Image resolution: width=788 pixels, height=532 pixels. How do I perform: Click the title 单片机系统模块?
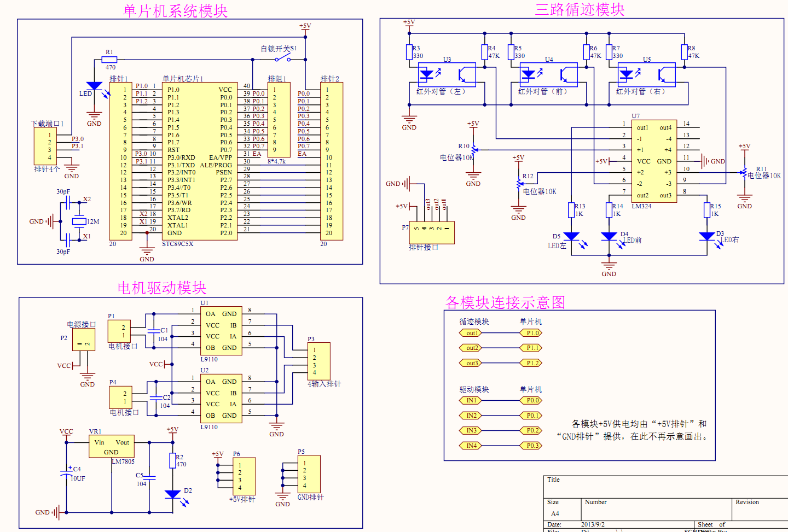click(175, 11)
